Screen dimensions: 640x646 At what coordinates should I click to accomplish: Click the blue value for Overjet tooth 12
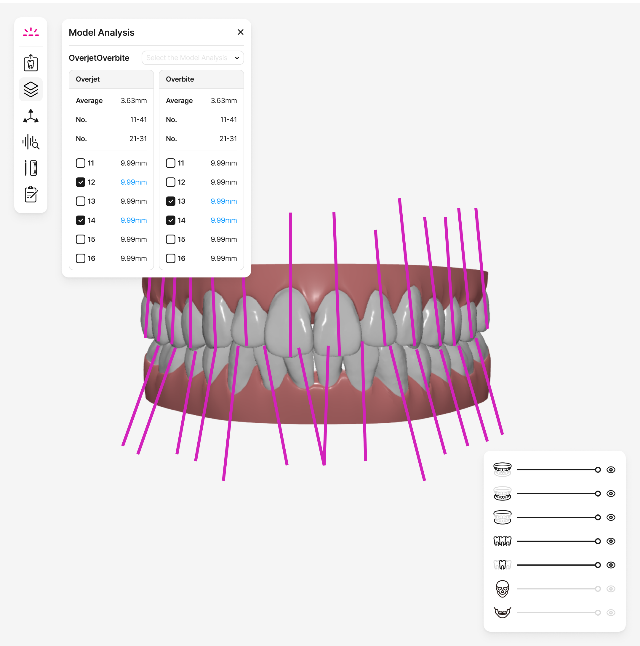point(134,182)
